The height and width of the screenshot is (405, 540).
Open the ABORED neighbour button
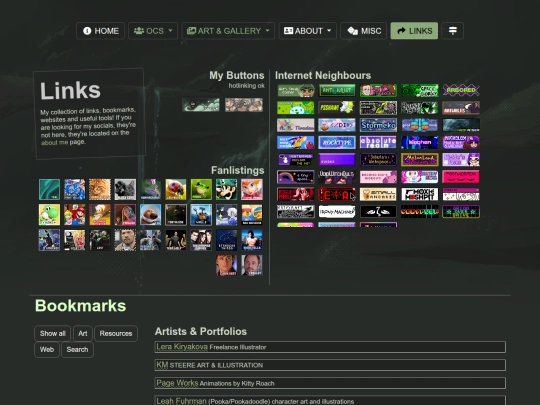coord(461,91)
